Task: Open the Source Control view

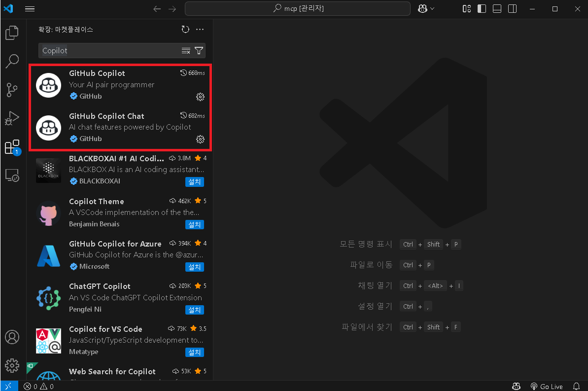Action: (12, 90)
